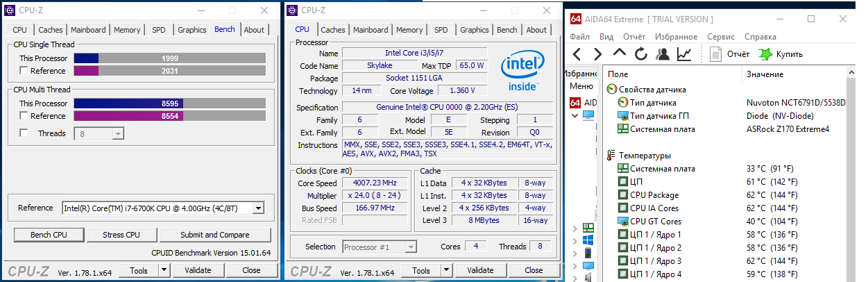
Task: Click the Bench CPU button
Action: click(x=49, y=235)
